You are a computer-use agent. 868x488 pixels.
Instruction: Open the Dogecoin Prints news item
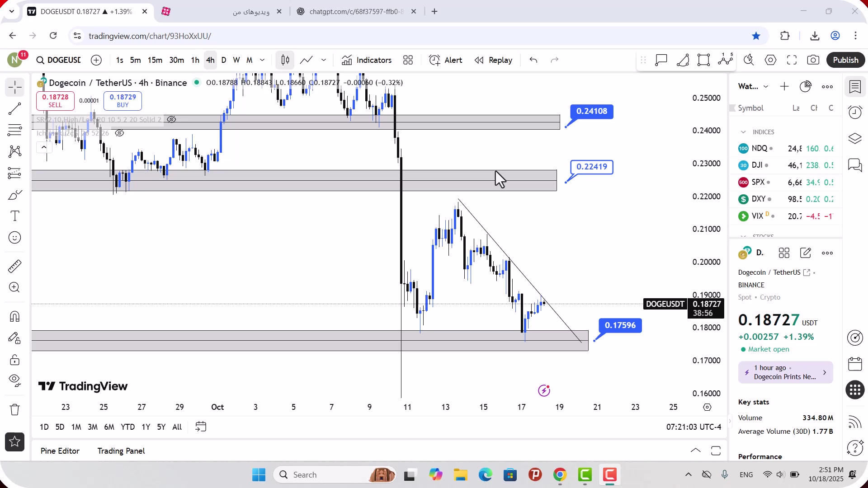point(786,372)
